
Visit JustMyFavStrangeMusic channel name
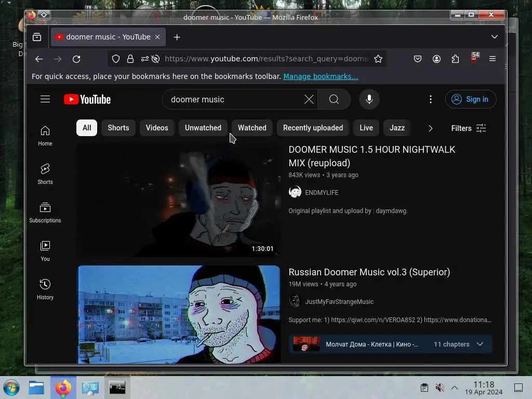coord(339,302)
